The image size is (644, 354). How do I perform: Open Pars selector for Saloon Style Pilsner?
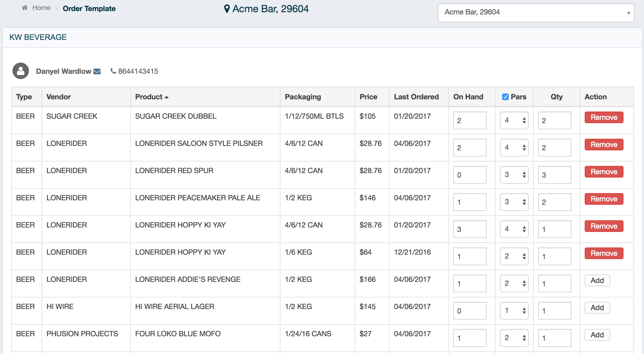coord(514,148)
